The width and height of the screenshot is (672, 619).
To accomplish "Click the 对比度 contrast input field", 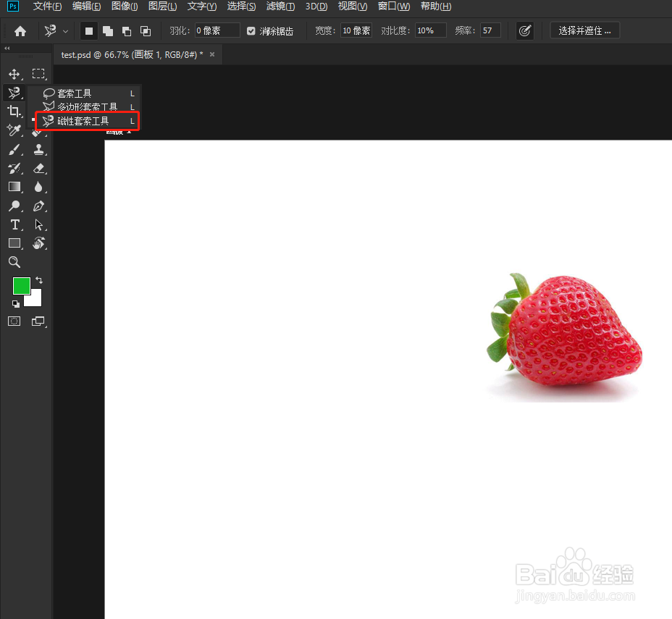I will pyautogui.click(x=430, y=31).
